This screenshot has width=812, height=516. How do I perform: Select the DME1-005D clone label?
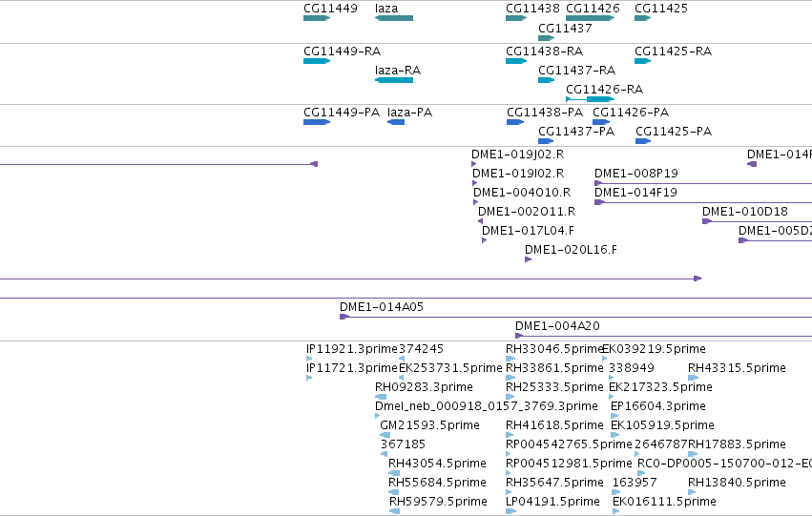pyautogui.click(x=775, y=231)
